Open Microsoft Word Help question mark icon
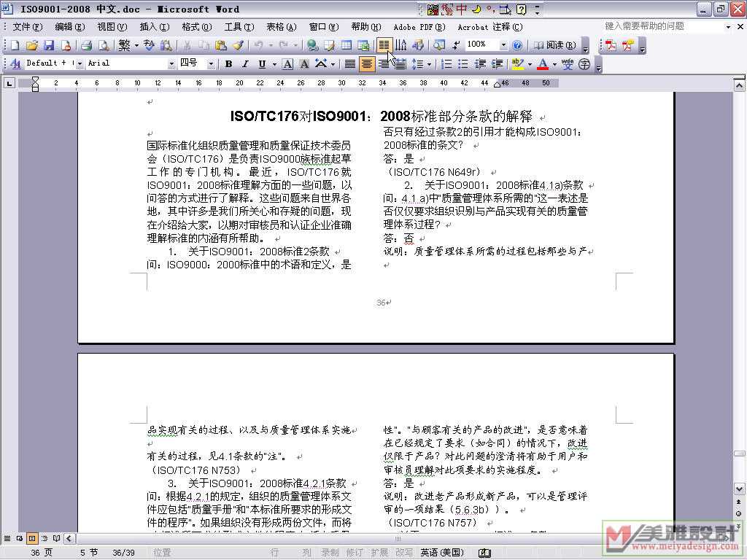747x560 pixels. pyautogui.click(x=517, y=45)
